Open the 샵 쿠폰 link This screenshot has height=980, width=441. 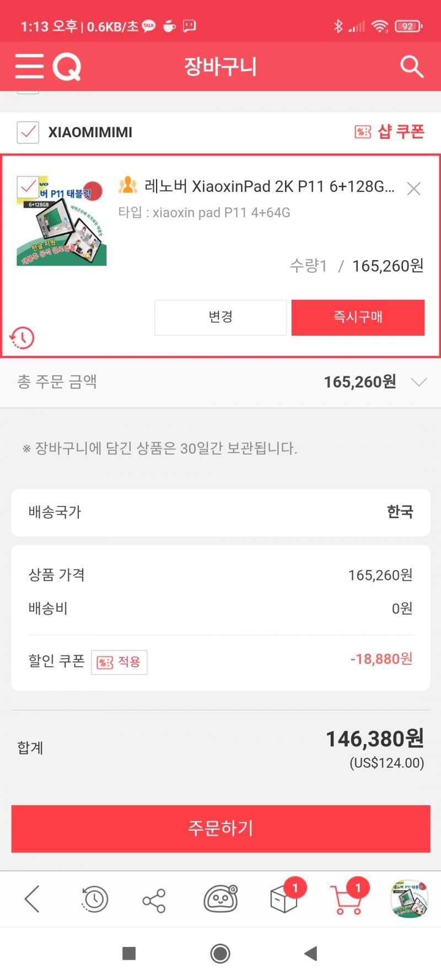pos(389,132)
